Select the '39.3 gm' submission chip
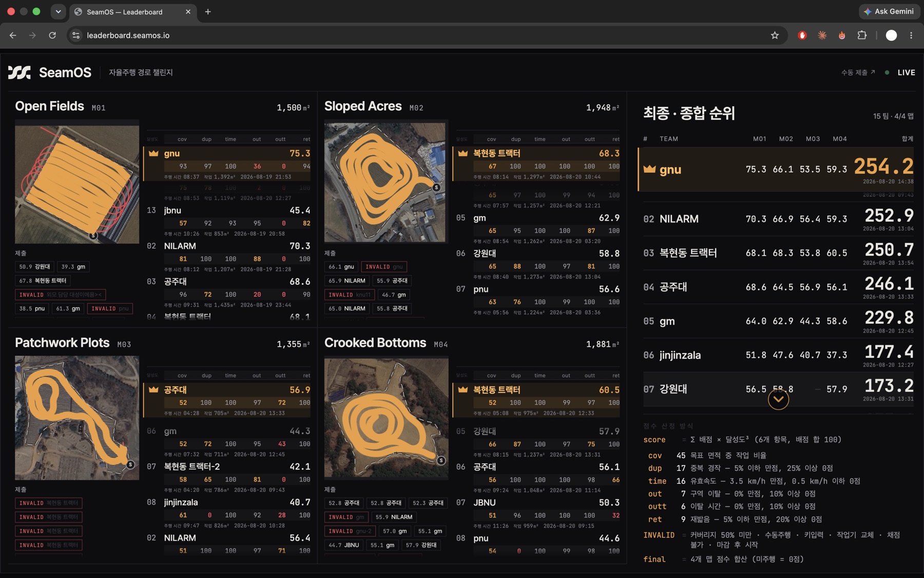924x578 pixels. pyautogui.click(x=73, y=267)
